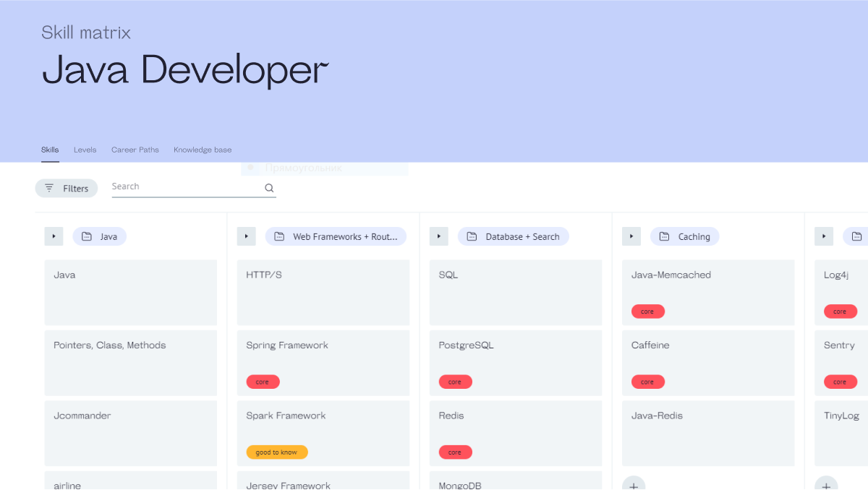Open the Sentry skill card
Screen dimensions: 868x490
click(841, 363)
